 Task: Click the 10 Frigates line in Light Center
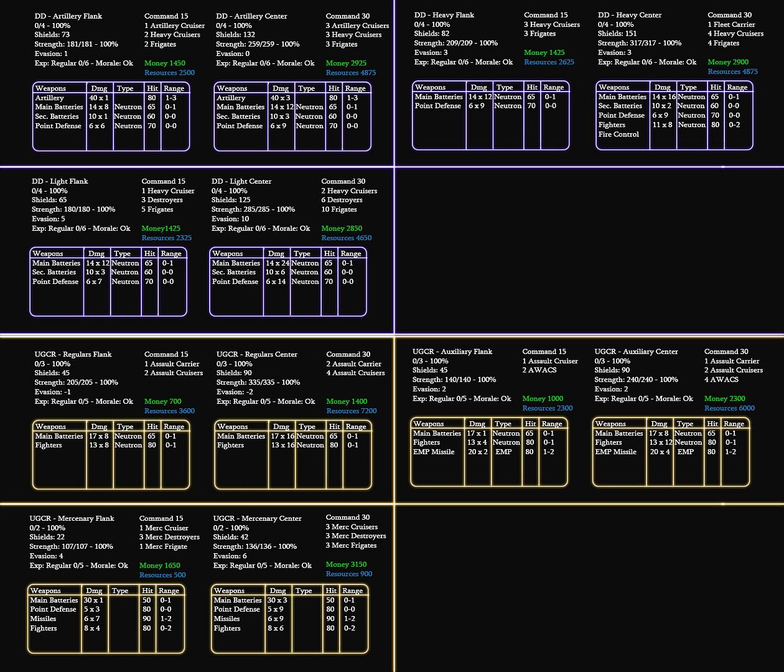tap(338, 210)
